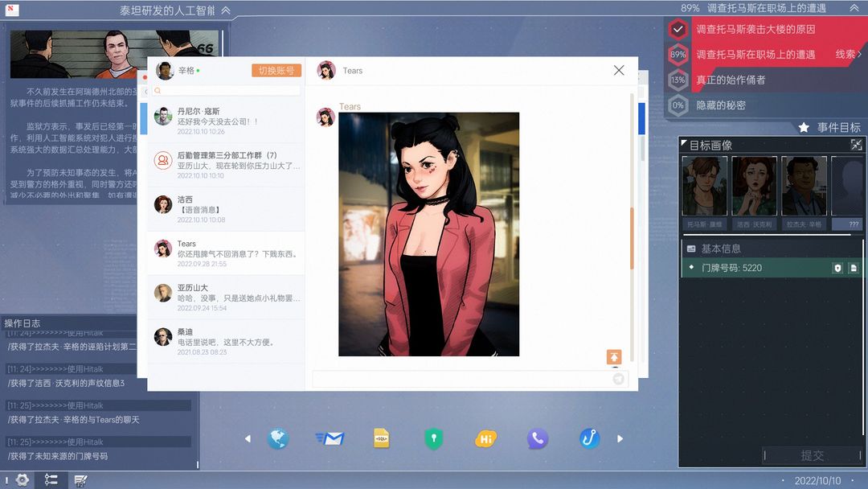
Task: Open the globe browser tool
Action: [x=278, y=438]
